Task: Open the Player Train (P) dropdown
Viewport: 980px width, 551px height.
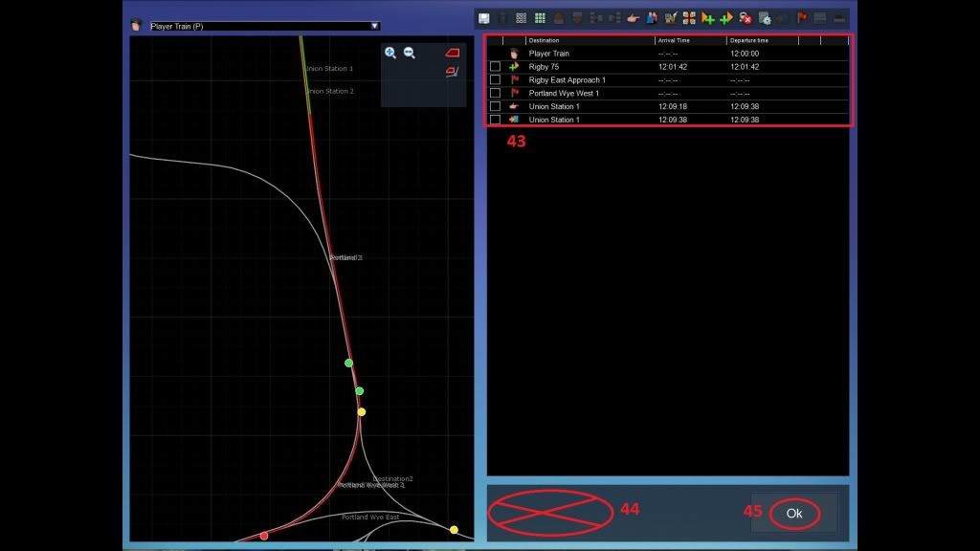Action: pyautogui.click(x=264, y=26)
